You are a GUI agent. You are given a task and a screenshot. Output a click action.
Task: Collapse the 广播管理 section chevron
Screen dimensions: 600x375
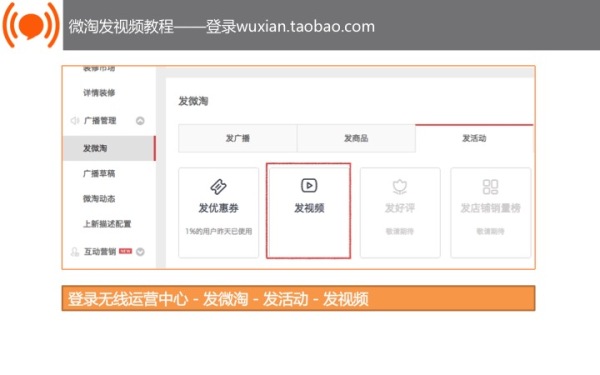click(140, 121)
